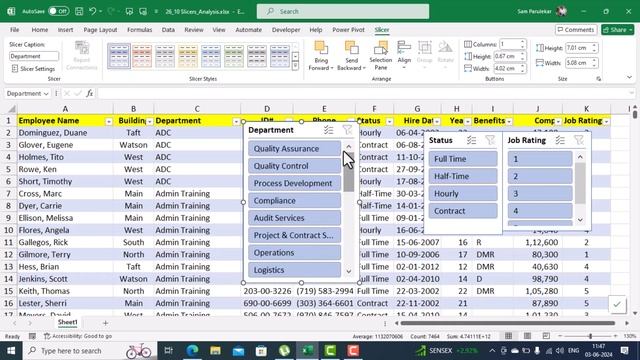Image resolution: width=640 pixels, height=360 pixels.
Task: Toggle the AutoSave switch
Action: [x=58, y=11]
